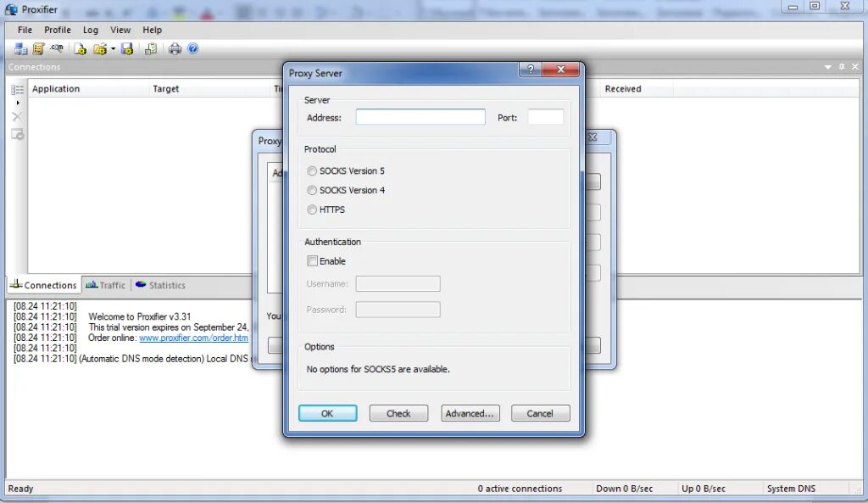Switch to the Traffic tab
This screenshot has width=868, height=503.
tap(106, 285)
